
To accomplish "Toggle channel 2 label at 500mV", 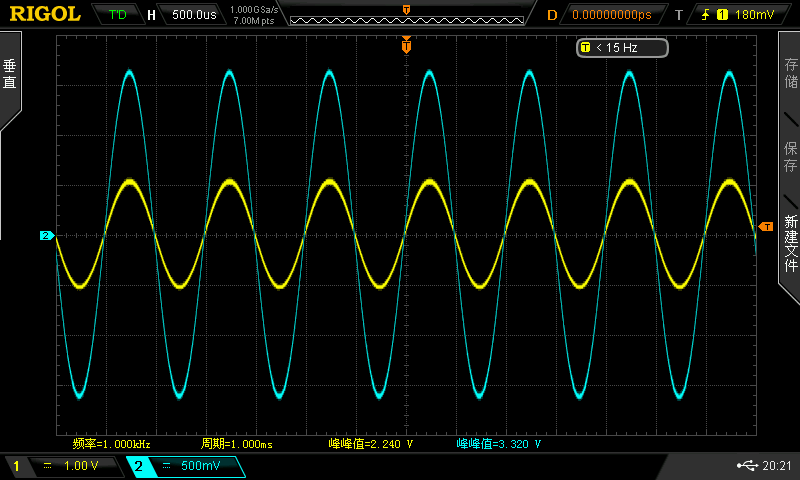I will [x=138, y=466].
